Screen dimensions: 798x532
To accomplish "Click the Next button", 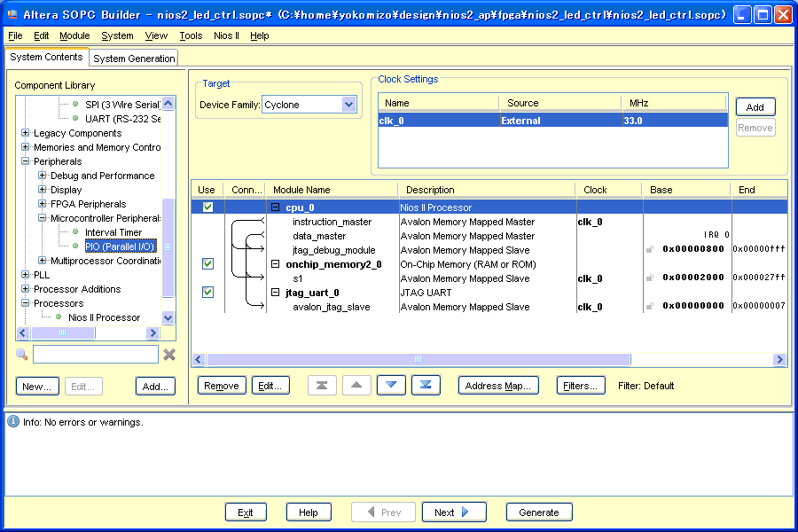I will (454, 512).
